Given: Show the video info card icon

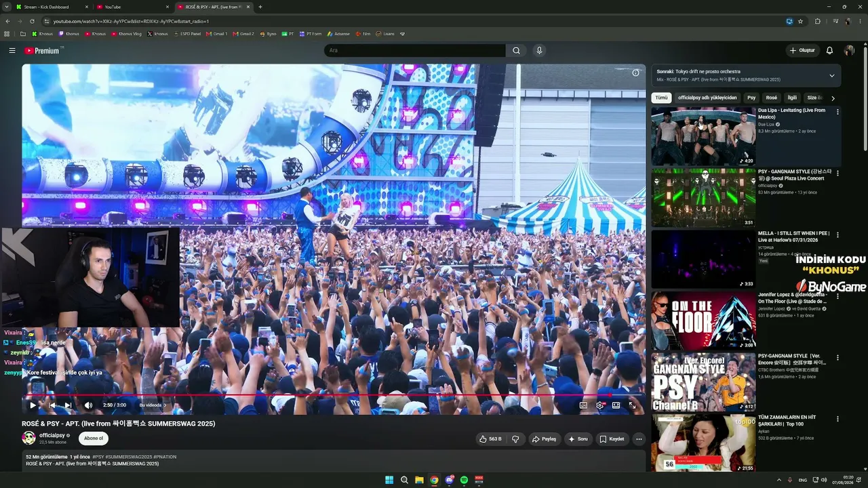Looking at the screenshot, I should pos(635,73).
